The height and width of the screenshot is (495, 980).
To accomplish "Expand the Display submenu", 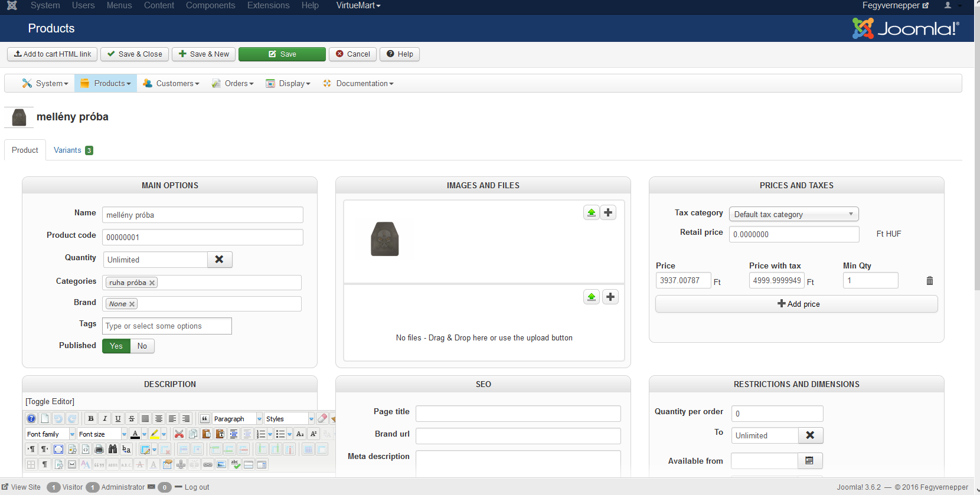I will click(x=288, y=83).
